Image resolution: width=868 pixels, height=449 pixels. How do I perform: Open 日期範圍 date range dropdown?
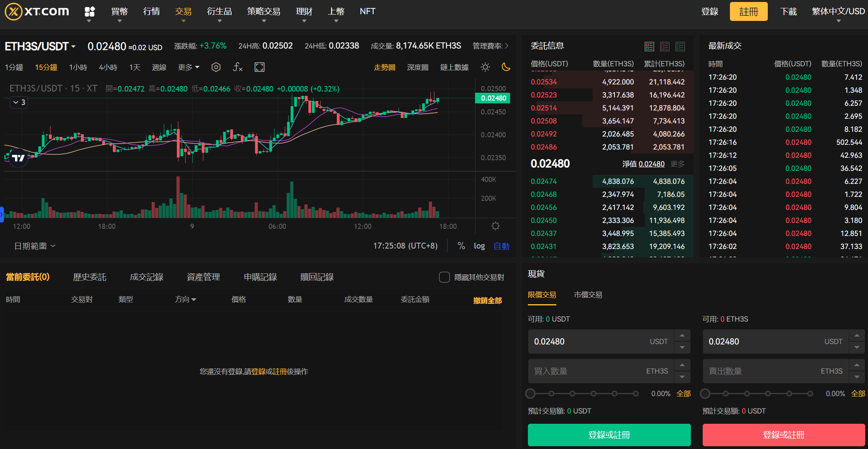tap(35, 246)
